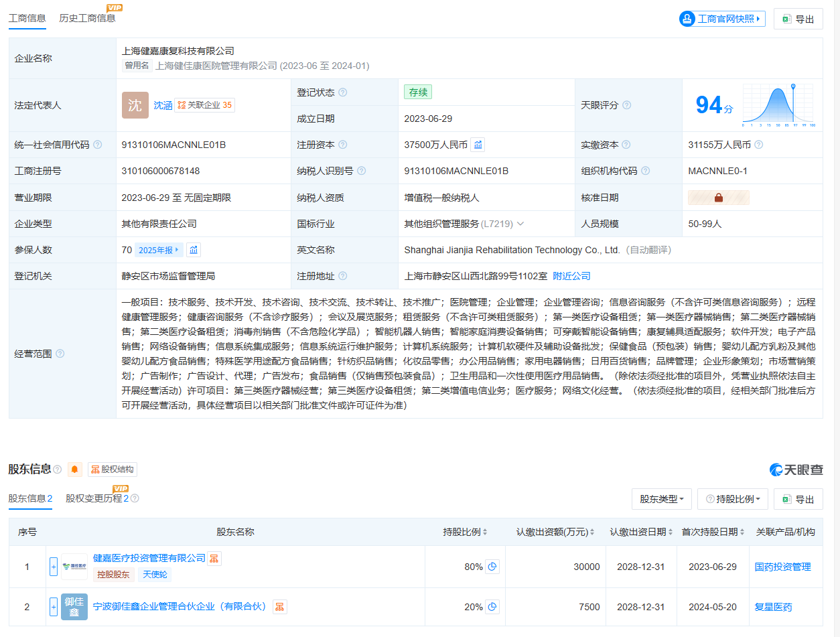Show help for 统一社会信用代码 icon
The width and height of the screenshot is (840, 637).
click(x=98, y=145)
